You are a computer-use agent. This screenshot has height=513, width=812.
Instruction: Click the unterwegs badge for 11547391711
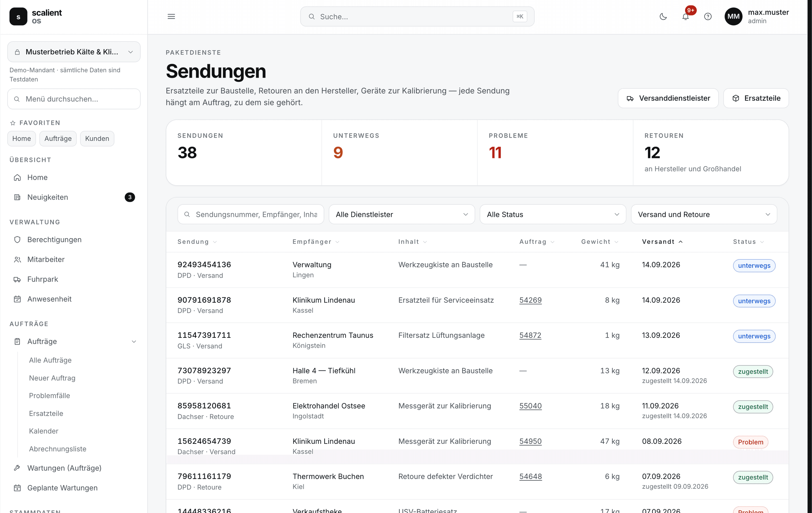click(x=754, y=336)
